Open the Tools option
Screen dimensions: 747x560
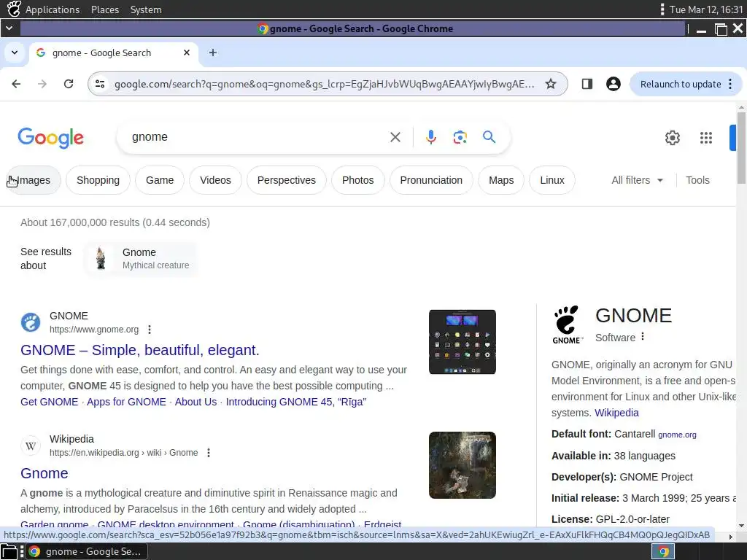click(x=697, y=180)
